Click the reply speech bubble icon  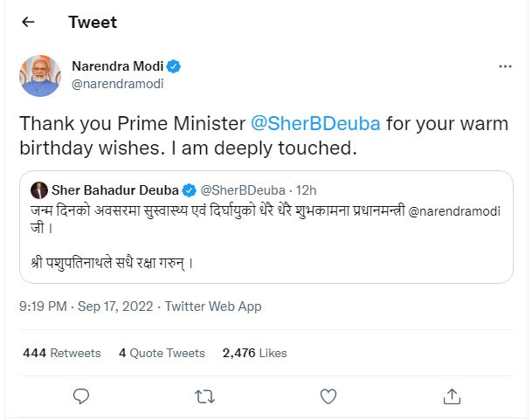[x=81, y=396]
